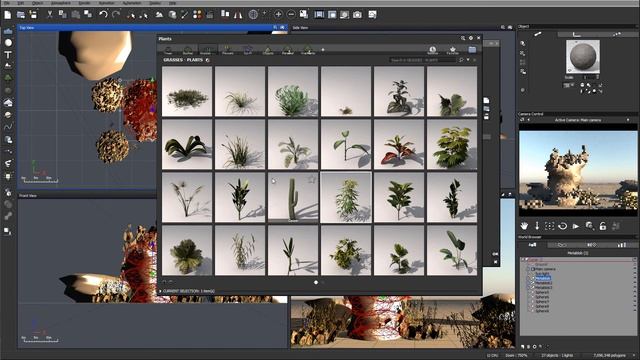The image size is (640, 360).
Task: Switch to the Bushes tab in Plants dialog
Action: pos(187,50)
